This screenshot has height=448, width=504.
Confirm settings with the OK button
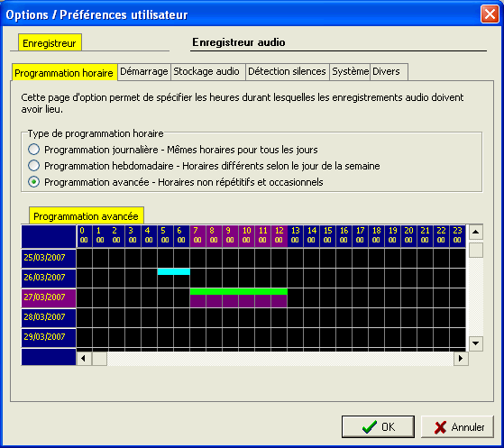[378, 426]
